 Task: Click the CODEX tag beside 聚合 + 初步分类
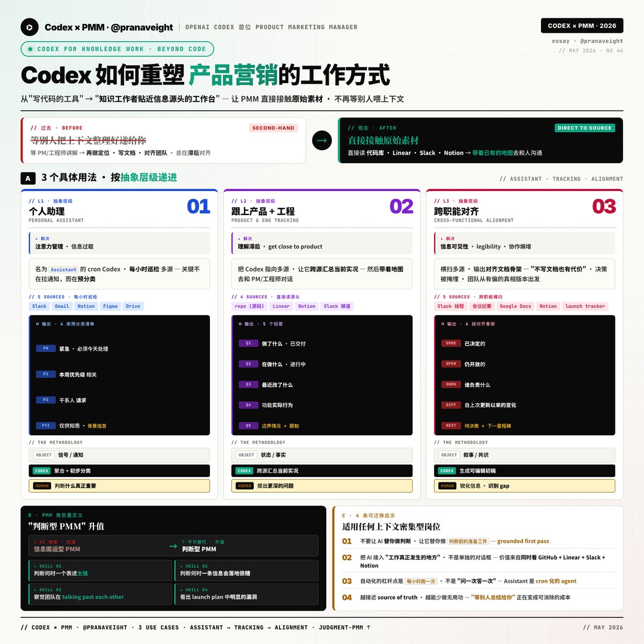pos(42,471)
